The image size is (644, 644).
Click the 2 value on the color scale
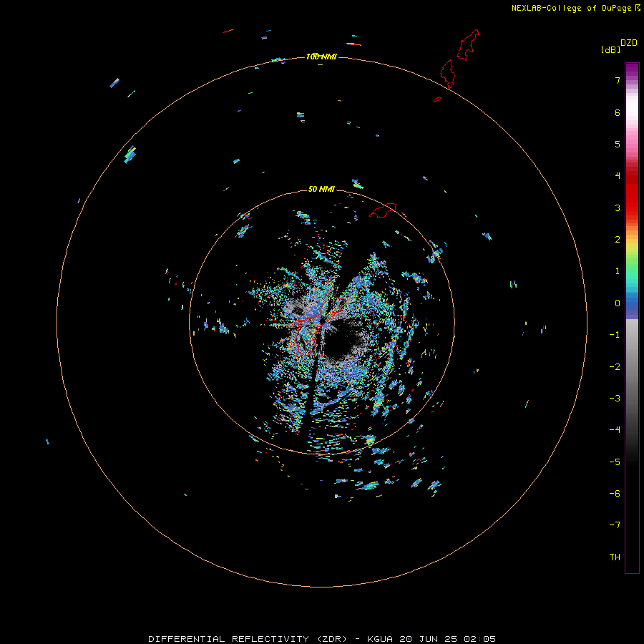click(x=618, y=240)
